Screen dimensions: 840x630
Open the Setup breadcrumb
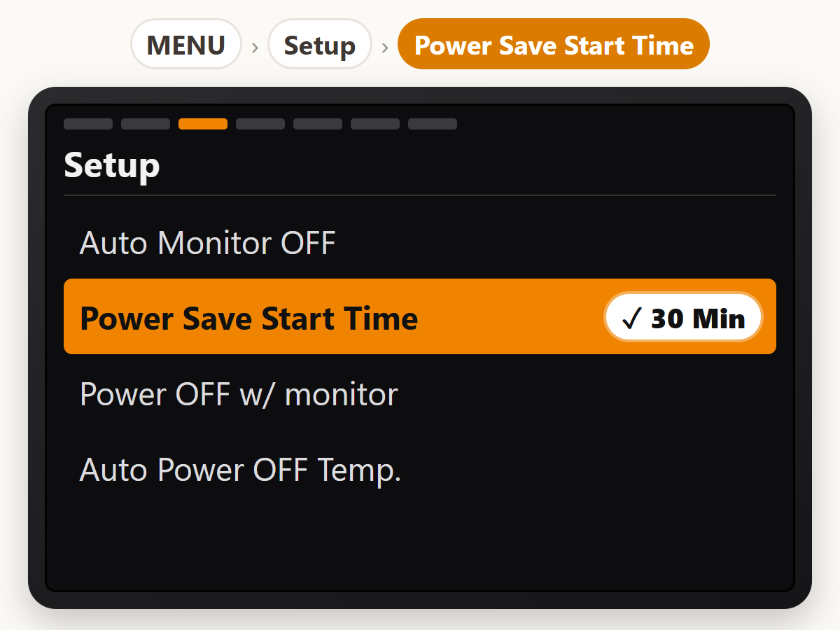[320, 44]
